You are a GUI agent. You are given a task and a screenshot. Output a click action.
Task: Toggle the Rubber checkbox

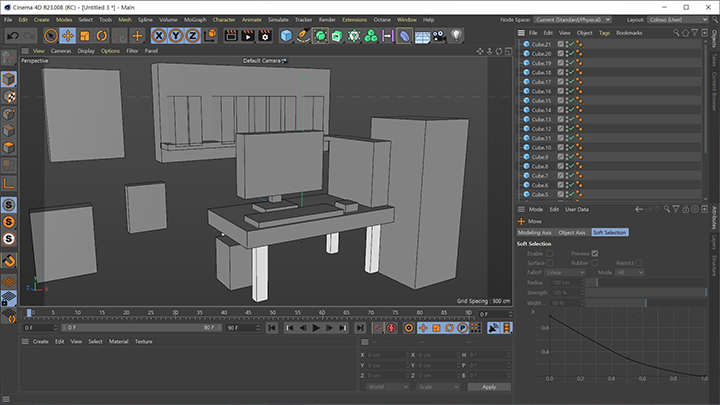click(595, 263)
